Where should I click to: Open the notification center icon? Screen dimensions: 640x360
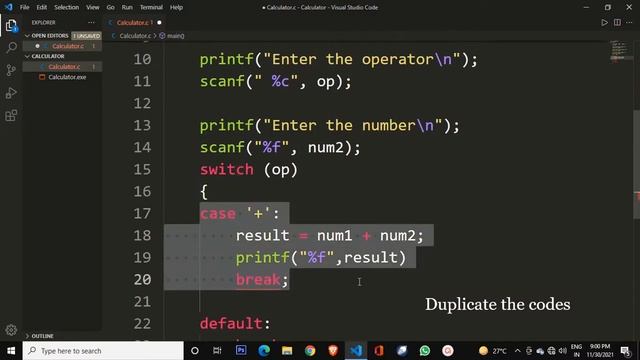coord(624,351)
